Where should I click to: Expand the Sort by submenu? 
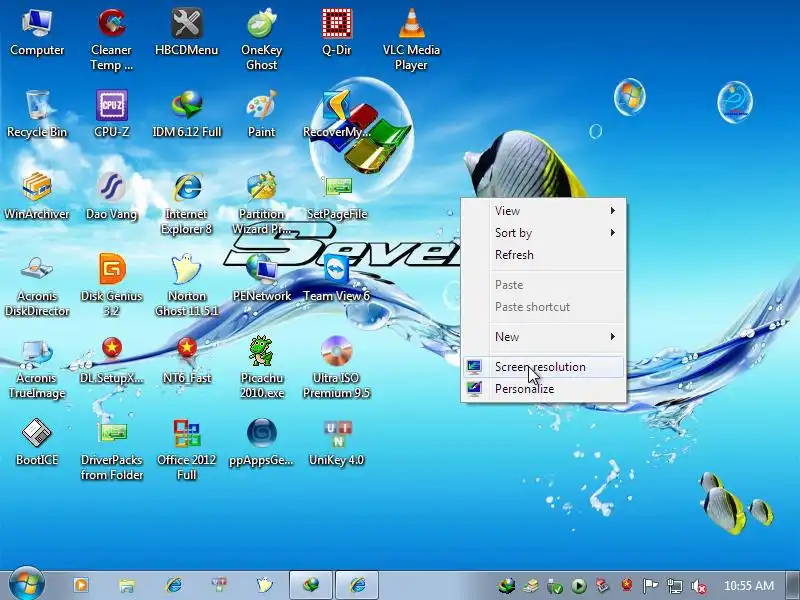click(x=543, y=233)
